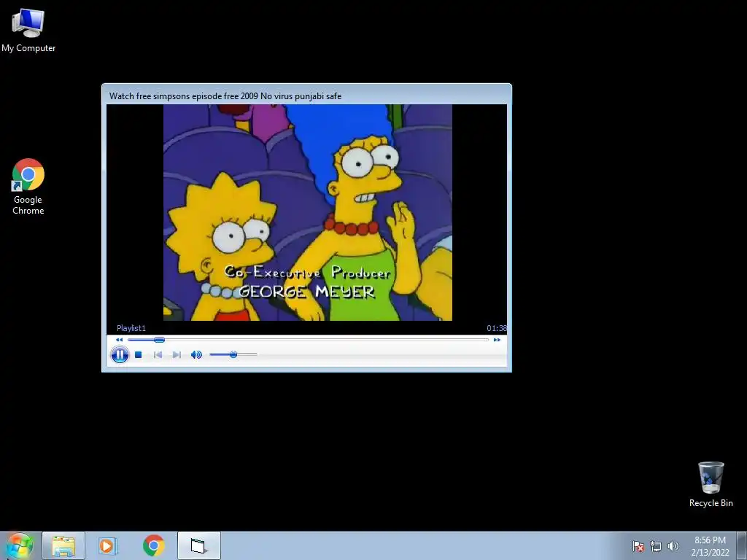Skip to the previous track in the player
This screenshot has width=747, height=560.
(158, 355)
